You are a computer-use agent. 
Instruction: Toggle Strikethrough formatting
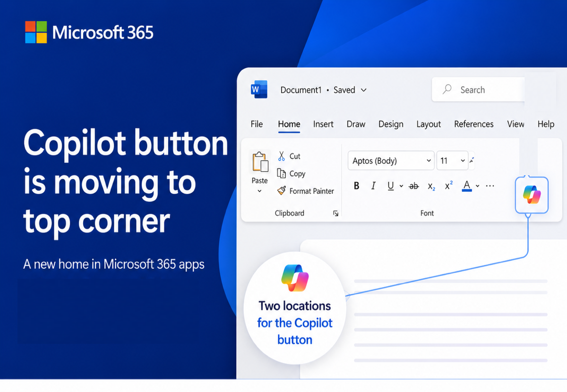[x=413, y=186]
